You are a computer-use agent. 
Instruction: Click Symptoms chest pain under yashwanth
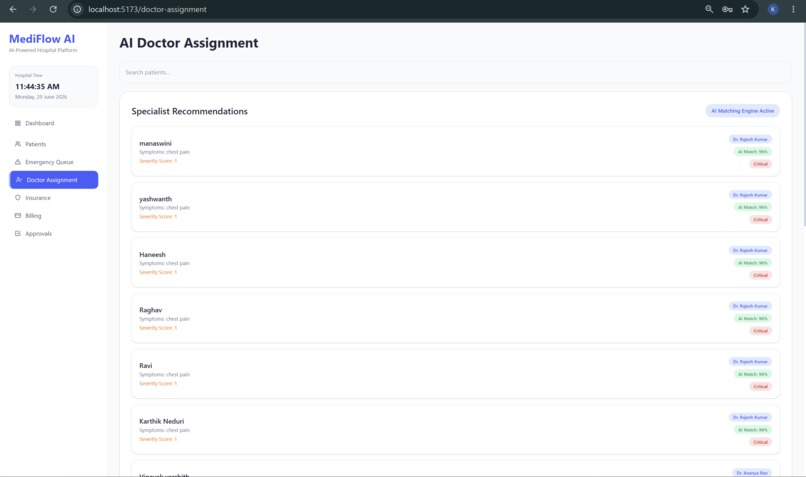[164, 208]
